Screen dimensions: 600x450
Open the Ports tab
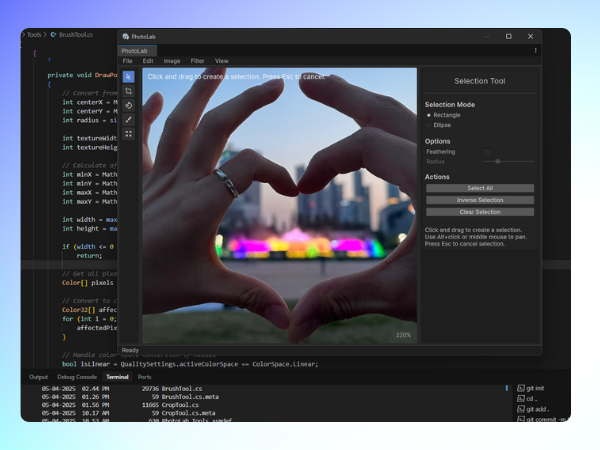coord(144,377)
